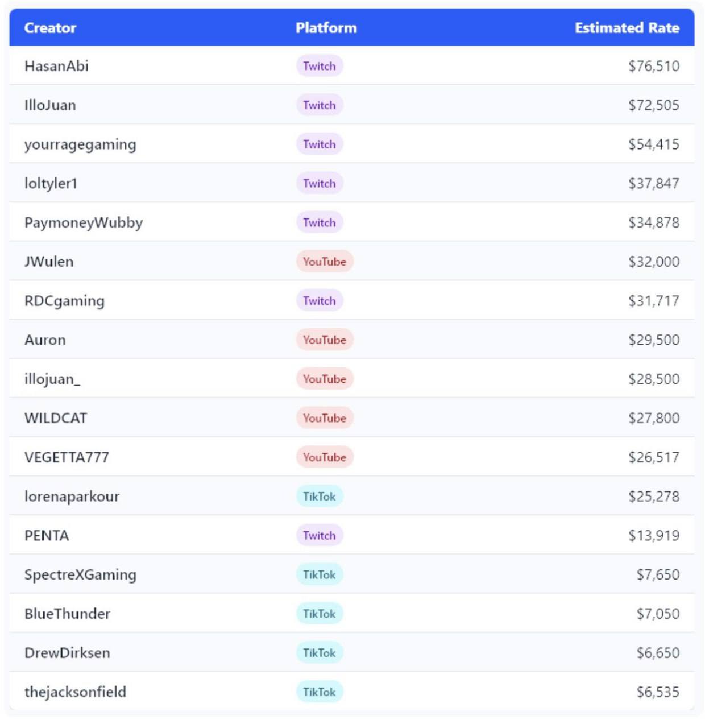Select the SpectreXGaming creator name
705x728 pixels.
[x=80, y=575]
